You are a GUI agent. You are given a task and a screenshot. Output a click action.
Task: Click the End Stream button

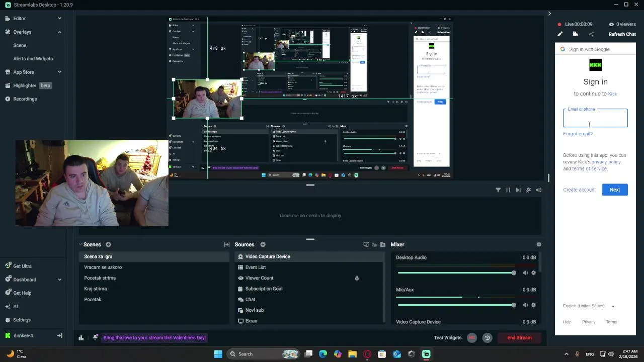tap(519, 338)
